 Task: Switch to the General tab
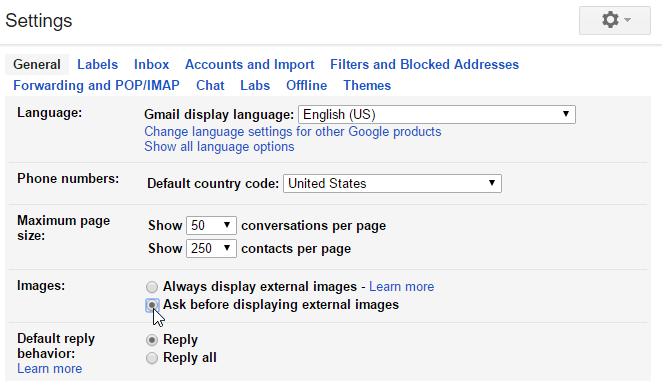click(37, 65)
